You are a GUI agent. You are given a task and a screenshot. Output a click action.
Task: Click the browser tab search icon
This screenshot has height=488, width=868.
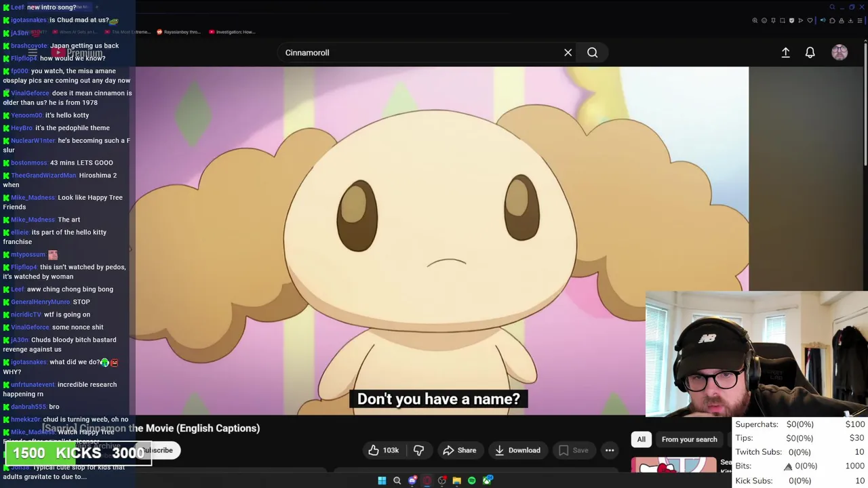coord(832,7)
